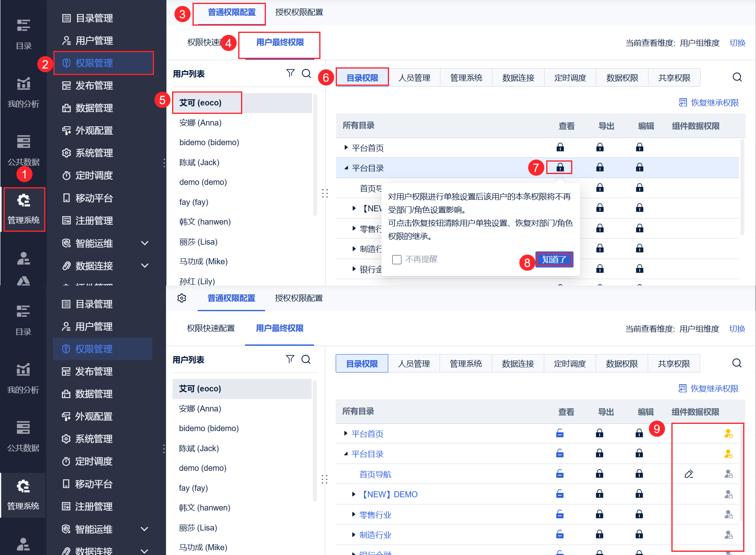Expand blue 平台首页 tree row
756x555 pixels.
point(345,433)
